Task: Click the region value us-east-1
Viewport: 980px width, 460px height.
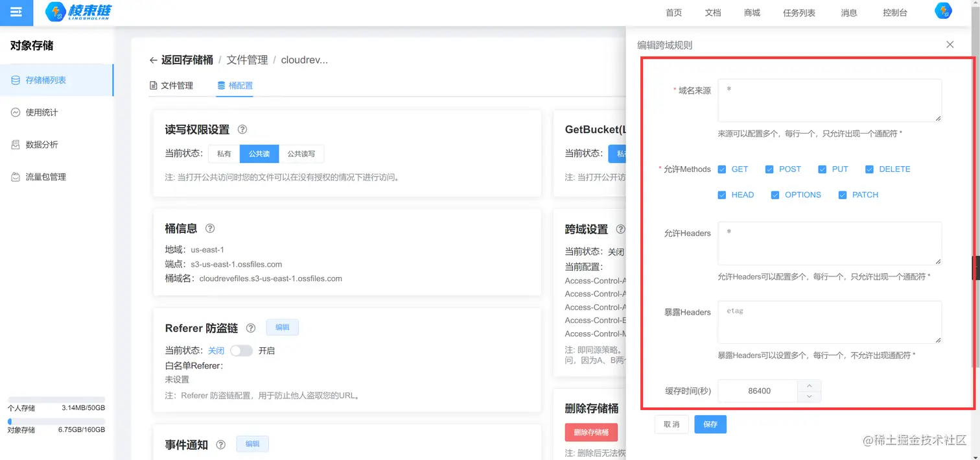Action: tap(207, 250)
